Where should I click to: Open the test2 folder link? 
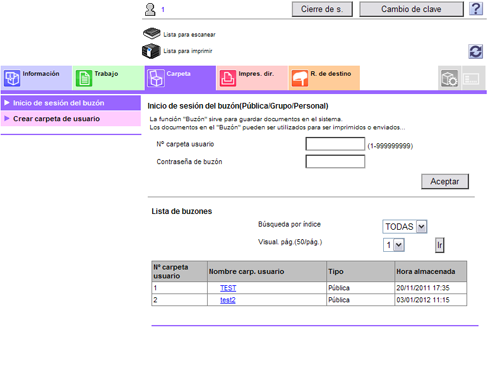pos(228,300)
